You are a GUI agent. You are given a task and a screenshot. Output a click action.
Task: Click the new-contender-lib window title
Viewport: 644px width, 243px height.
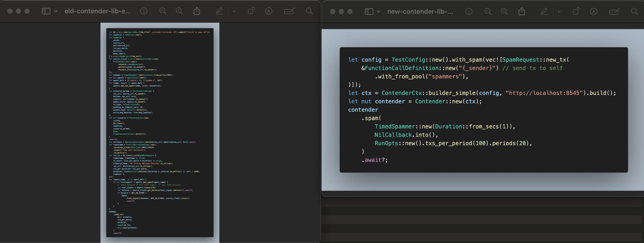click(x=420, y=11)
